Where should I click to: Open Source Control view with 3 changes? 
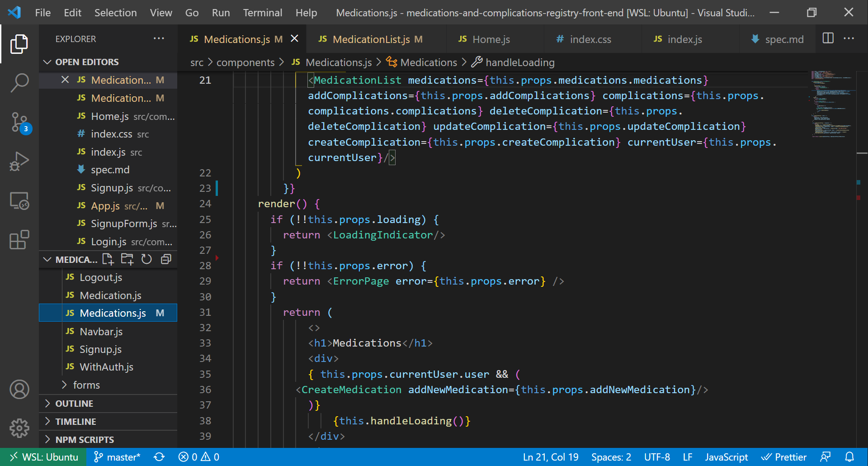(19, 122)
